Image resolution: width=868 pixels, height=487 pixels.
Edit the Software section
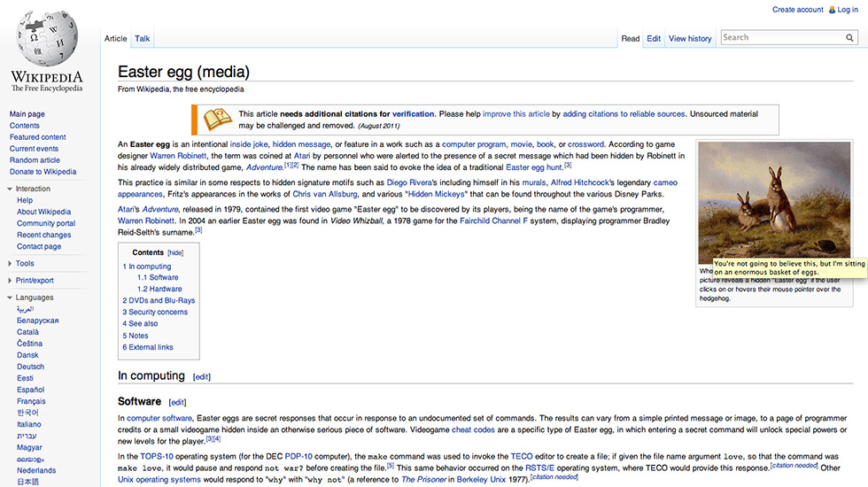coord(180,403)
